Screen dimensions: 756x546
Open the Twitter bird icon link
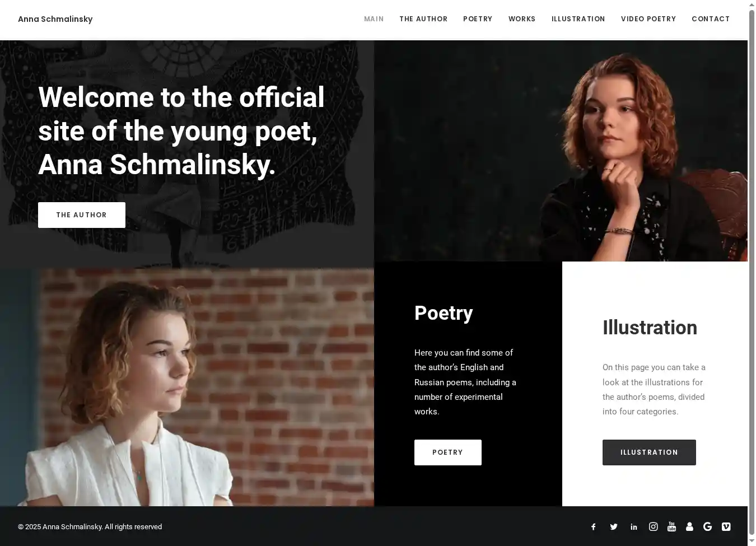(614, 527)
